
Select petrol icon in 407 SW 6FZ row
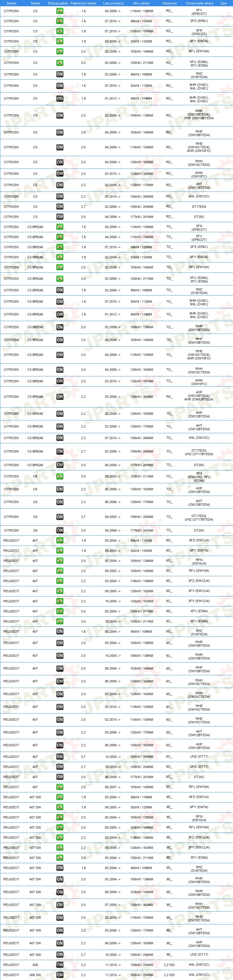pos(60,797)
